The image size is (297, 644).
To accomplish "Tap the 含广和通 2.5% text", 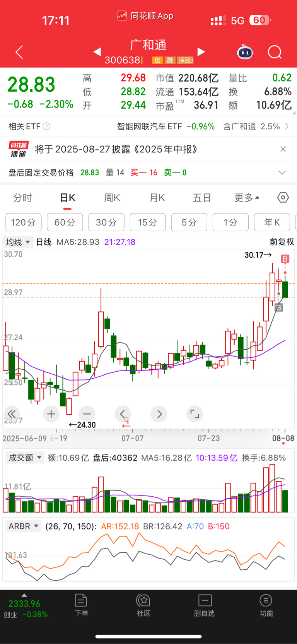I will tap(251, 126).
